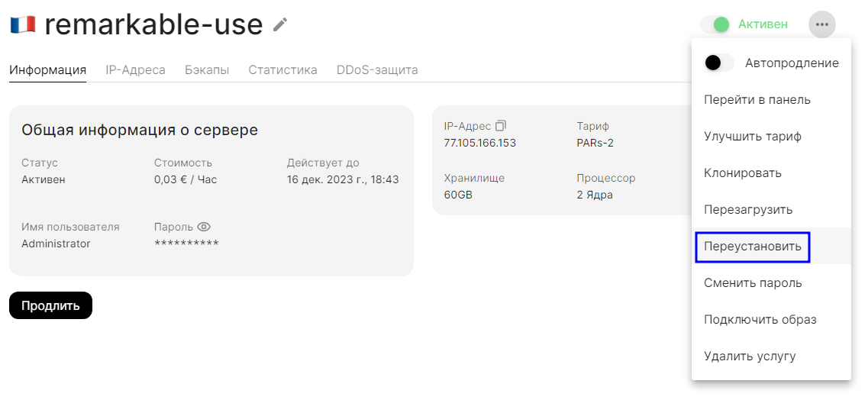Choose Перейти в панель from menu
Viewport: 868px width, 400px height.
[x=757, y=99]
